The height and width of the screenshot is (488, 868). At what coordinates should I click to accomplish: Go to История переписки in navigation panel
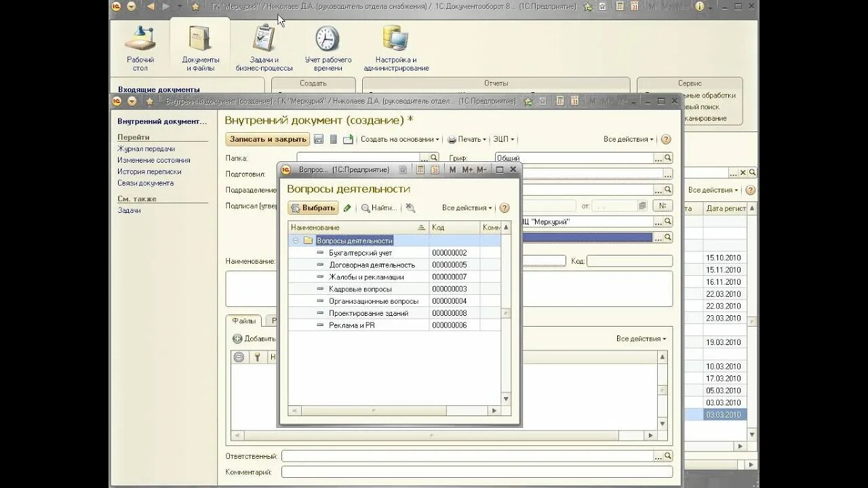(149, 171)
